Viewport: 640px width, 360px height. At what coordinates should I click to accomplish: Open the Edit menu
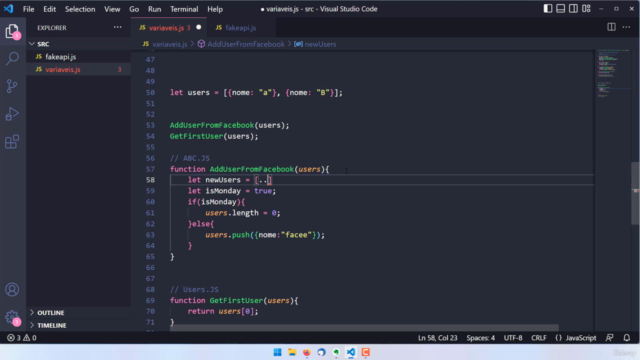point(49,9)
